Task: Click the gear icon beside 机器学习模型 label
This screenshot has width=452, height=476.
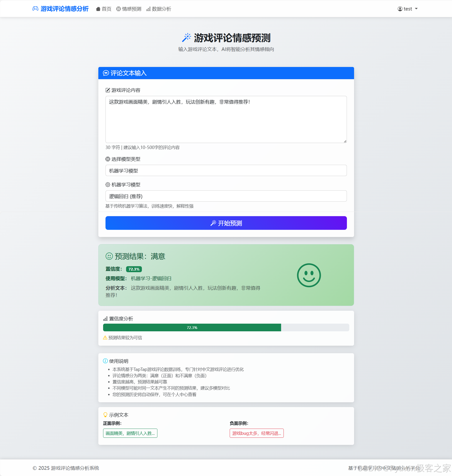Action: (108, 184)
